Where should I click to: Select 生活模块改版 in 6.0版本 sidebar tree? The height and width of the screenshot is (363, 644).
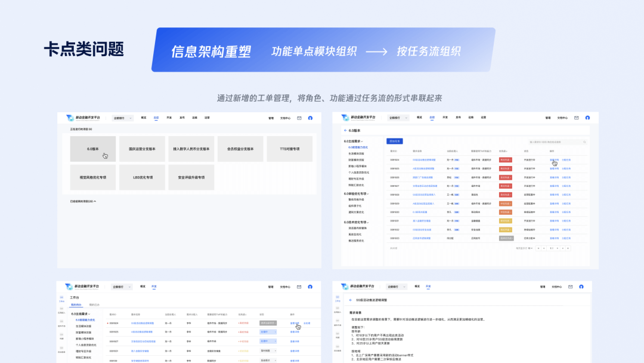point(355,154)
